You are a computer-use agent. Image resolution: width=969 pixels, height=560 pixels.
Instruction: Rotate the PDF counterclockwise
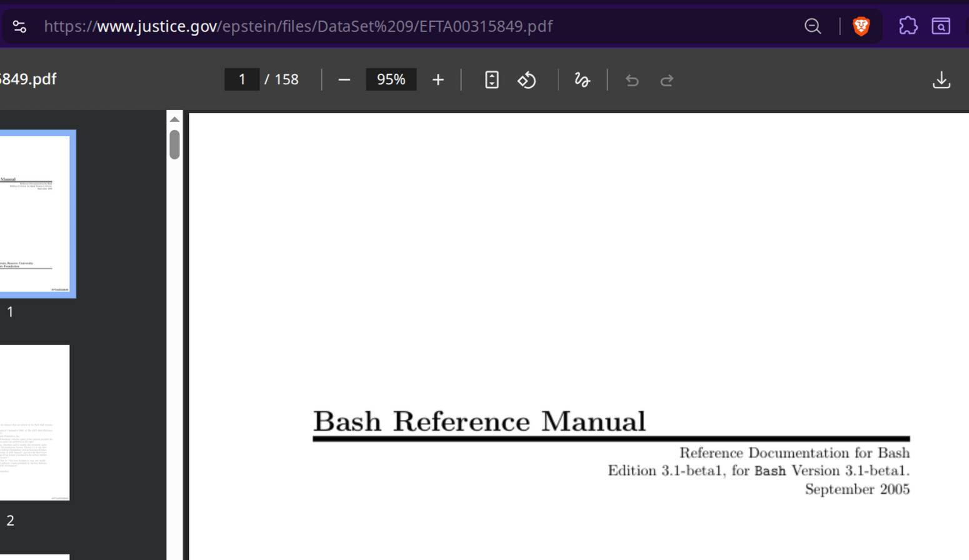coord(526,80)
